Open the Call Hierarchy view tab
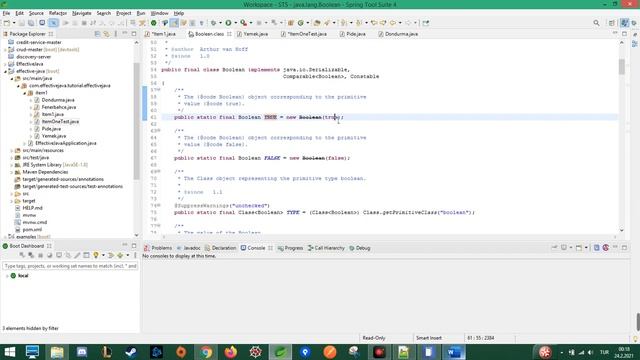Image resolution: width=640 pixels, height=360 pixels. pos(326,248)
